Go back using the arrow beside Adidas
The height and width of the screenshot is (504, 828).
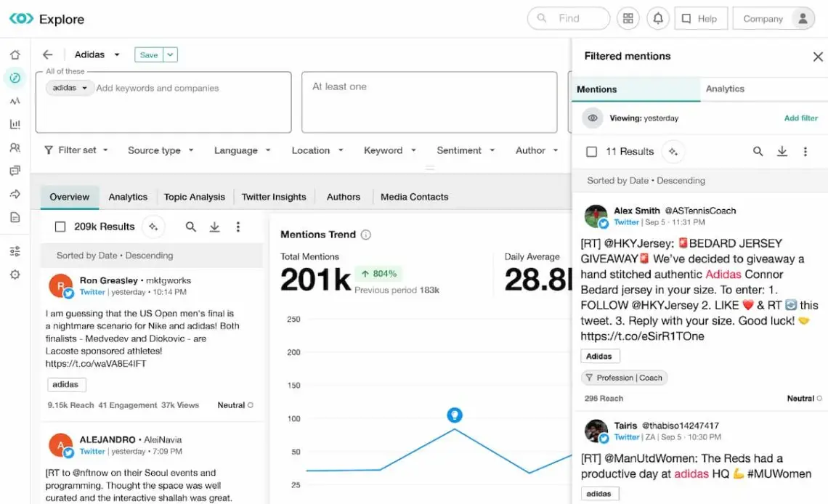coord(48,54)
